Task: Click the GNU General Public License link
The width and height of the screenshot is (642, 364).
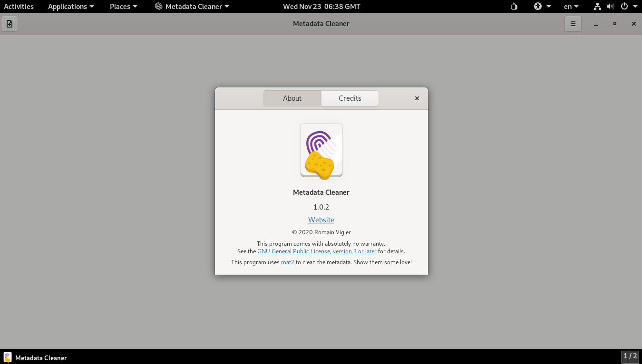Action: [317, 251]
